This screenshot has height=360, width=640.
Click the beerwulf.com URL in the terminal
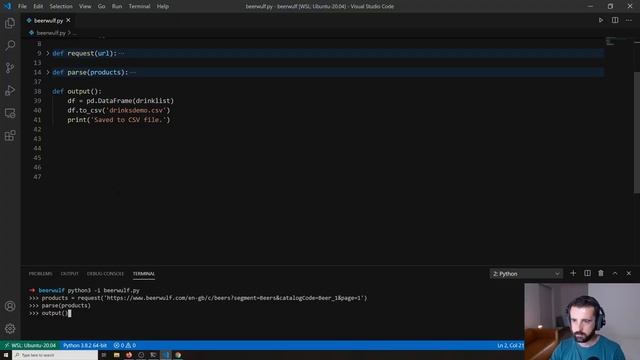point(234,298)
